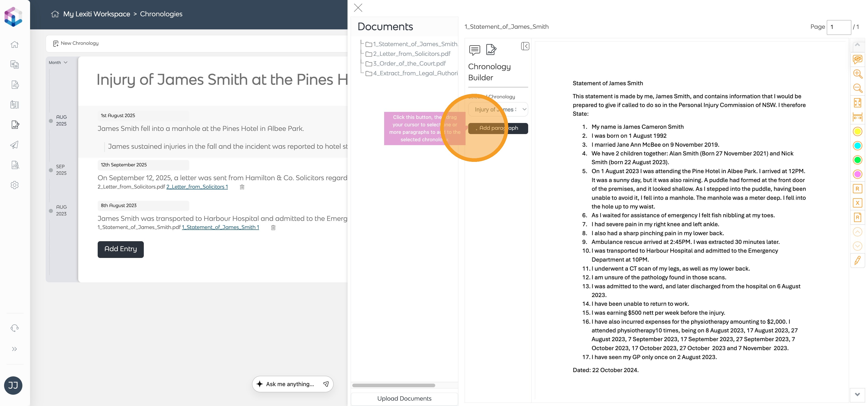Click the fit page icon
The image size is (868, 406).
coord(857,102)
